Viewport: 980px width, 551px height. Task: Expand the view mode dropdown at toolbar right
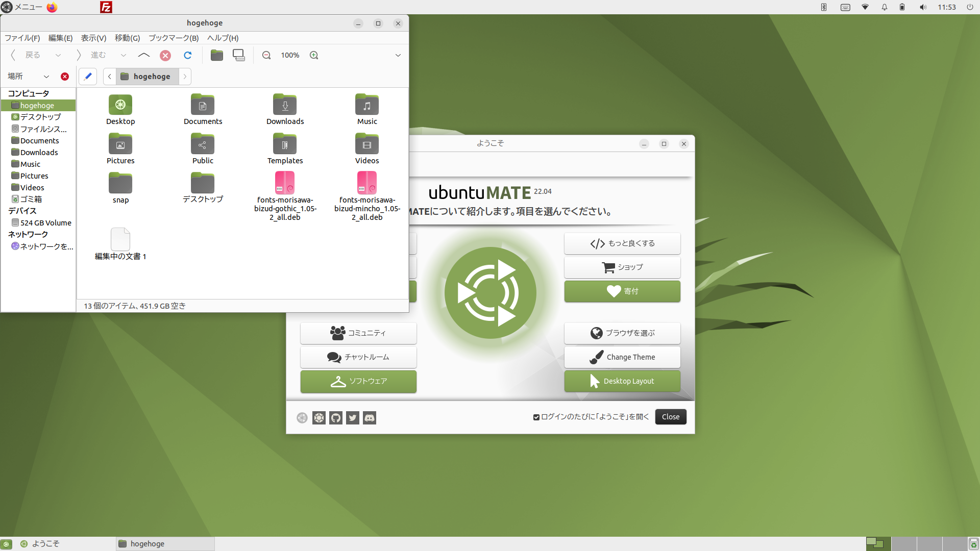pyautogui.click(x=398, y=55)
